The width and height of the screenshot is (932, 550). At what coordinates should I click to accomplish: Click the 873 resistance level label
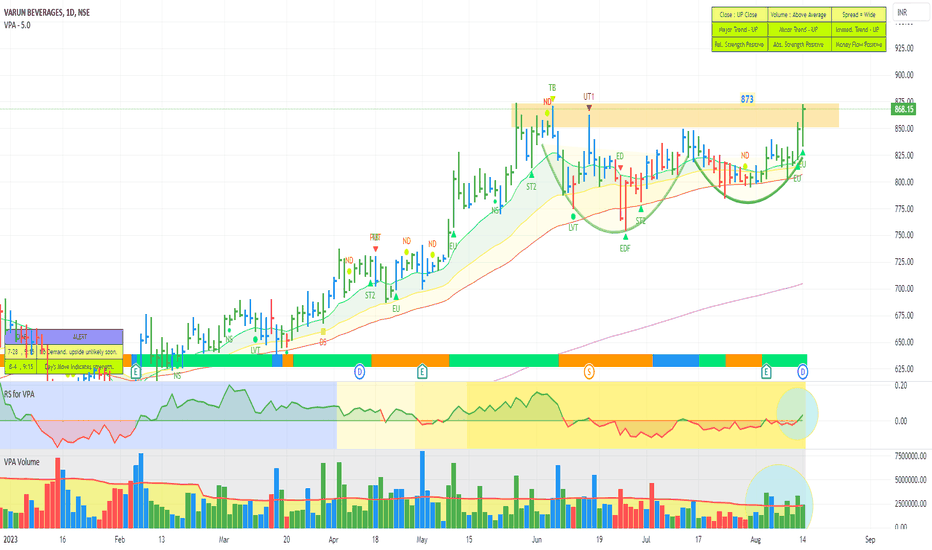coord(747,99)
